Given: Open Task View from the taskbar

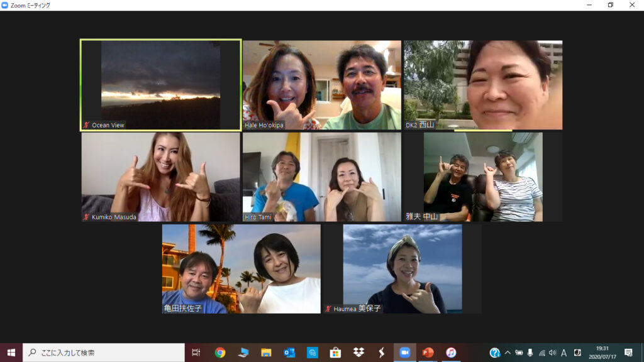Looking at the screenshot, I should tap(196, 353).
